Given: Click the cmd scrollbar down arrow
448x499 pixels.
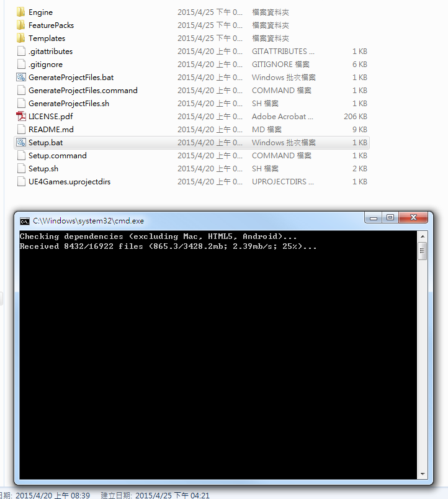Looking at the screenshot, I should point(423,474).
